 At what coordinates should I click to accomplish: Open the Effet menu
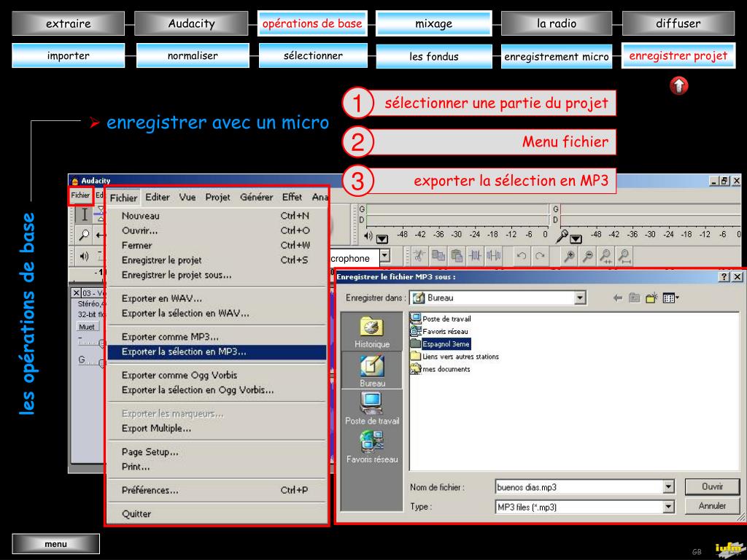coord(292,197)
